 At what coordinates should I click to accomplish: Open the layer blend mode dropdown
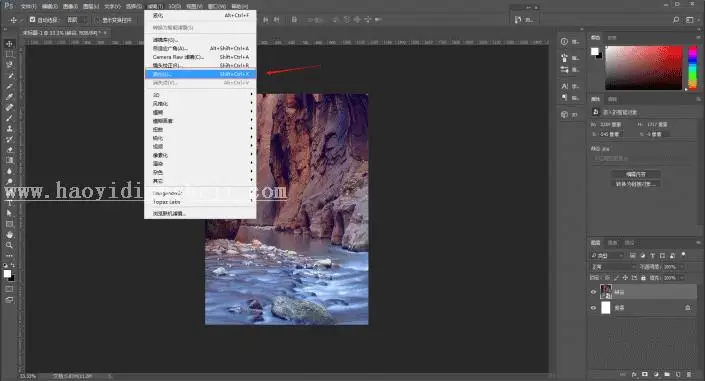613,267
